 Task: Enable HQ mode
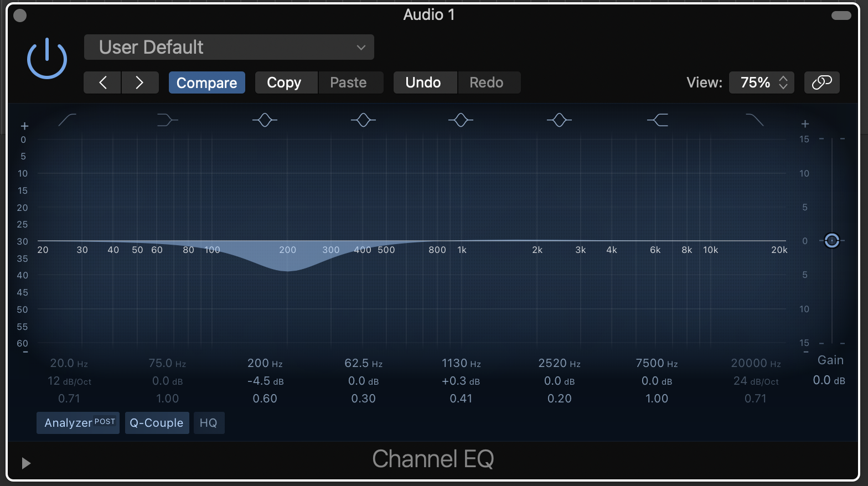click(x=209, y=423)
